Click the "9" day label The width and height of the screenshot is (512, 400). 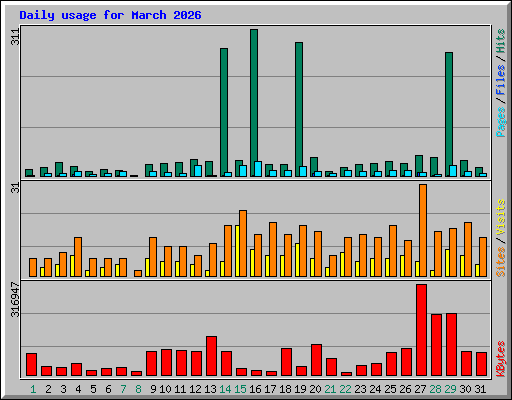153,389
